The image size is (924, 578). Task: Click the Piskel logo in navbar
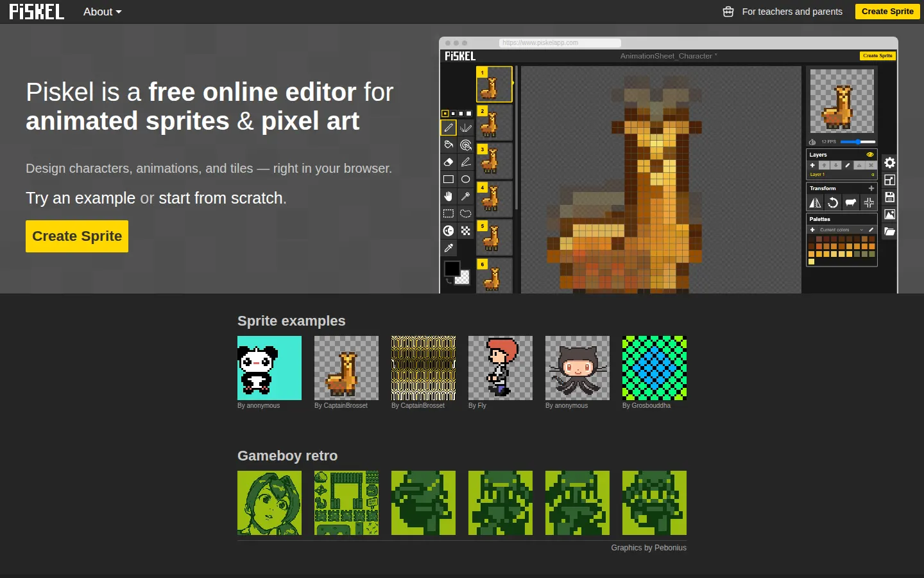(37, 12)
